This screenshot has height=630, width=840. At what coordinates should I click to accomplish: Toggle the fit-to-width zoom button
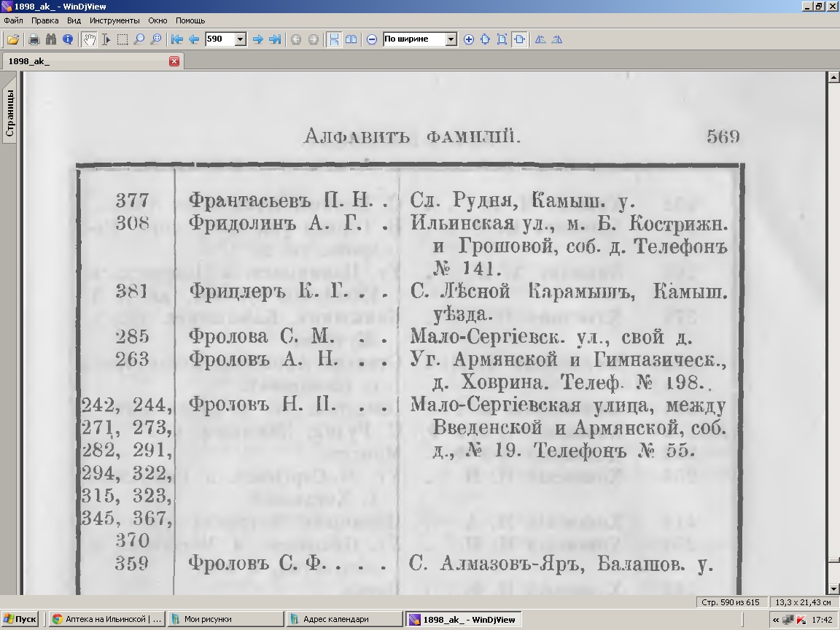519,39
